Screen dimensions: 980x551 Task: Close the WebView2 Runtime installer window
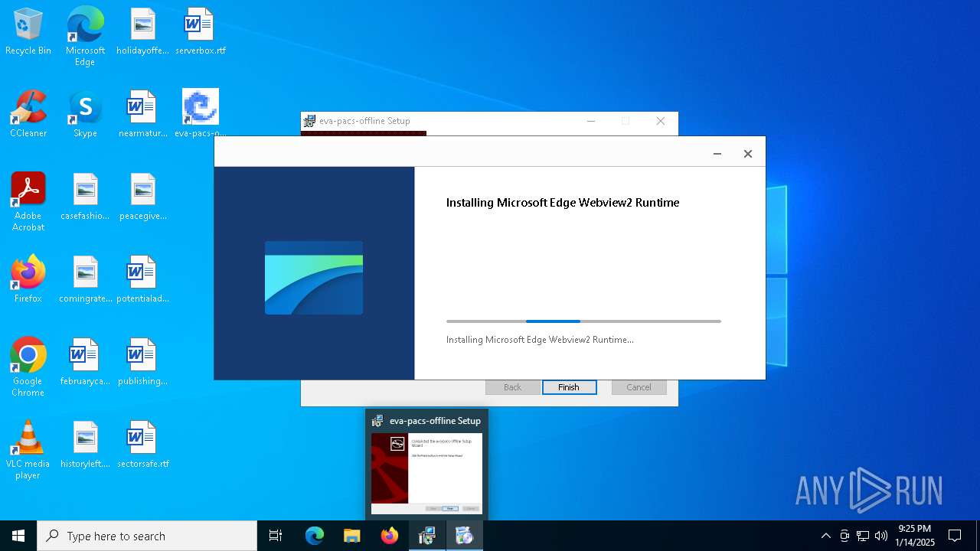coord(748,154)
